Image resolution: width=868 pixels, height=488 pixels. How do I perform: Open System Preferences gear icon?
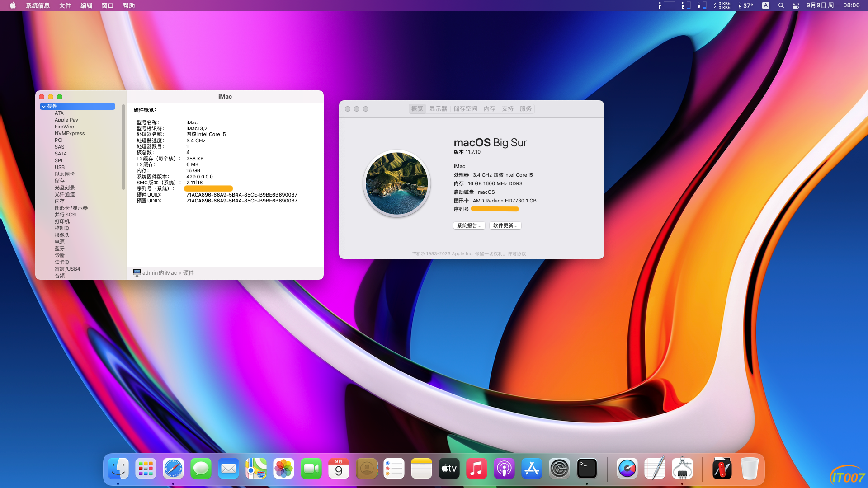pyautogui.click(x=559, y=469)
